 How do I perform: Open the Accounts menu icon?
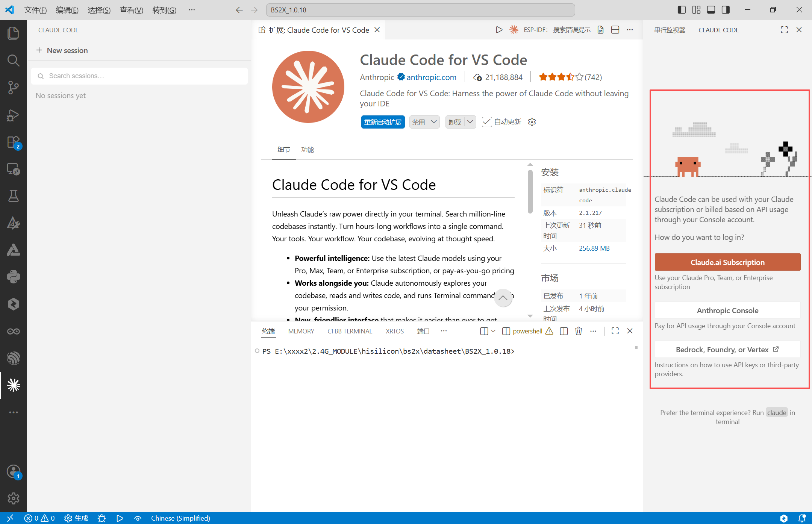click(x=14, y=471)
